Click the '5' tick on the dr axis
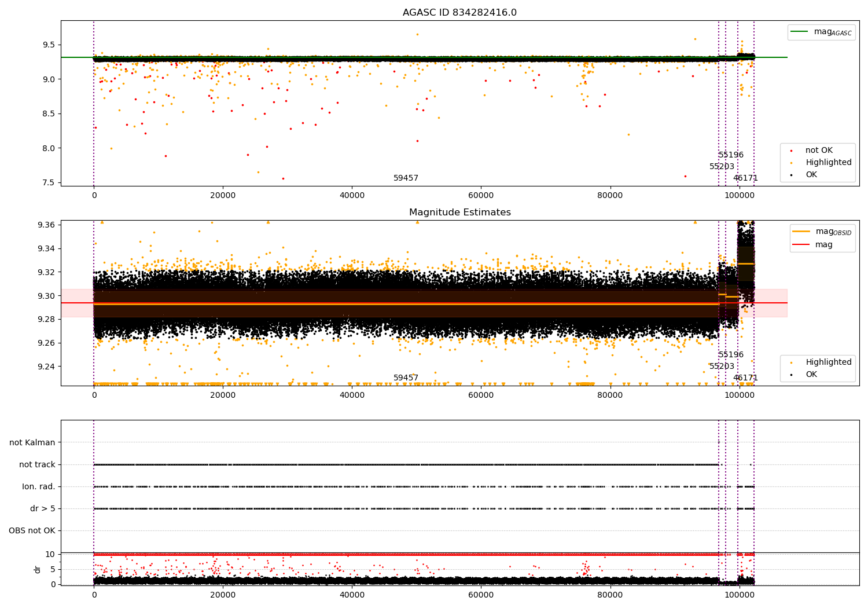Viewport: 868px width, 608px height. point(53,569)
